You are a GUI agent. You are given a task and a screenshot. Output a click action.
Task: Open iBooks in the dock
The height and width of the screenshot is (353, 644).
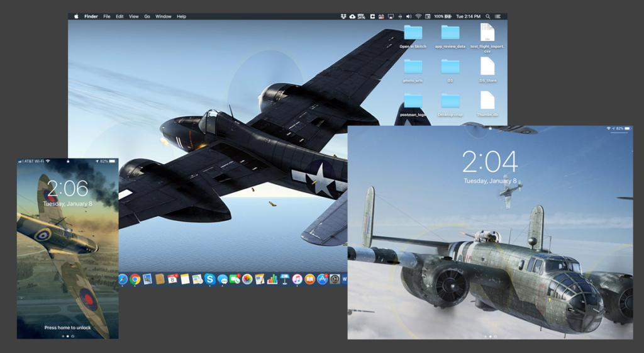pyautogui.click(x=309, y=279)
